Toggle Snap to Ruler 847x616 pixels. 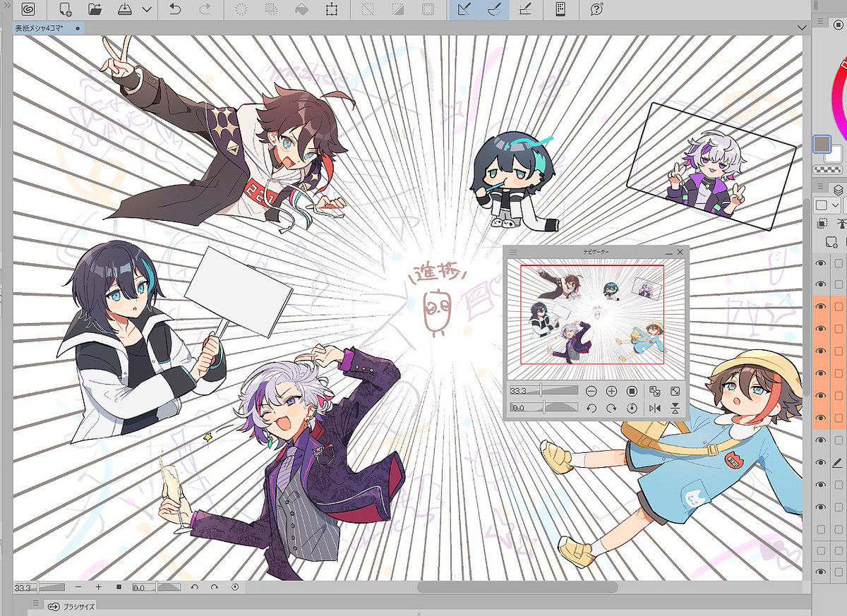[x=464, y=9]
